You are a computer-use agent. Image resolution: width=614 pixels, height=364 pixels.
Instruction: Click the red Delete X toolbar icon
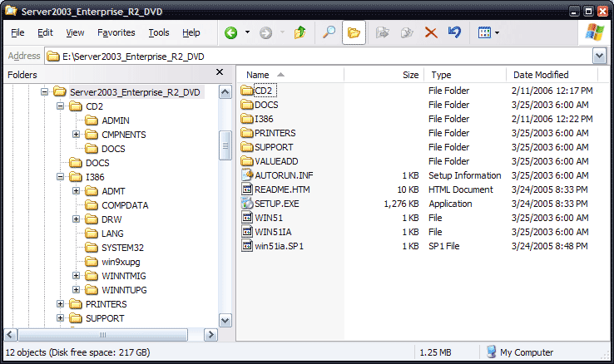[x=431, y=33]
